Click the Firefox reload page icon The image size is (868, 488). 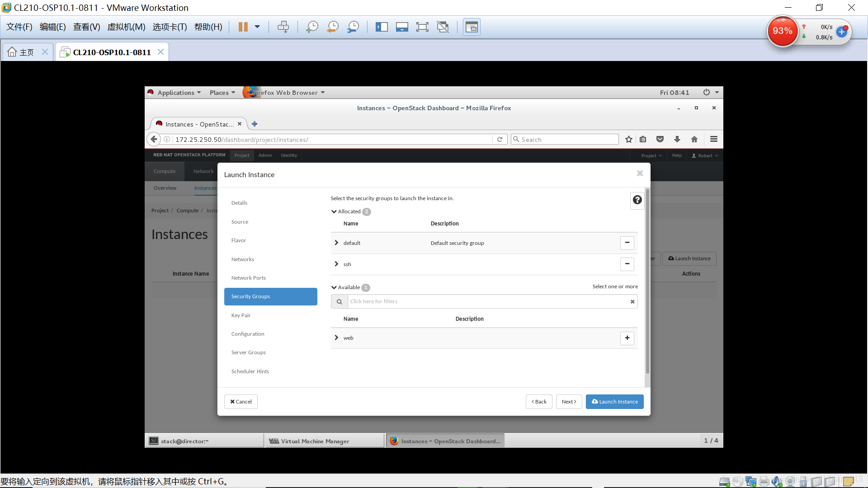[500, 139]
